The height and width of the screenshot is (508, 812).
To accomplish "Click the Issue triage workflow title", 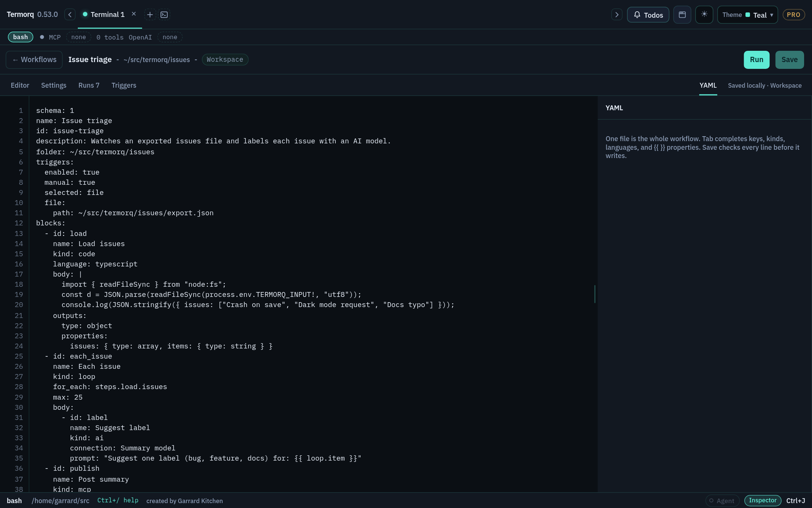I will (x=90, y=59).
